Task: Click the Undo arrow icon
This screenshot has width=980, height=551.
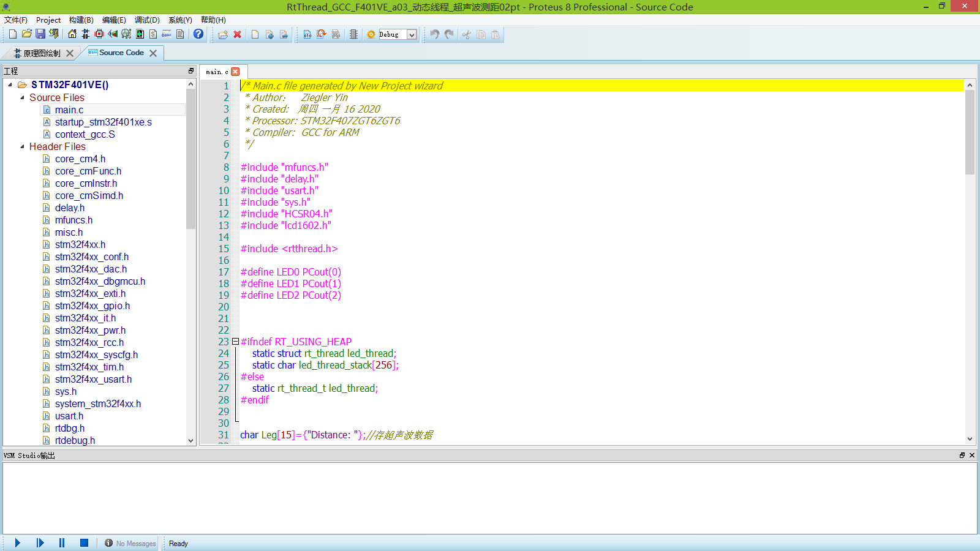Action: (434, 34)
